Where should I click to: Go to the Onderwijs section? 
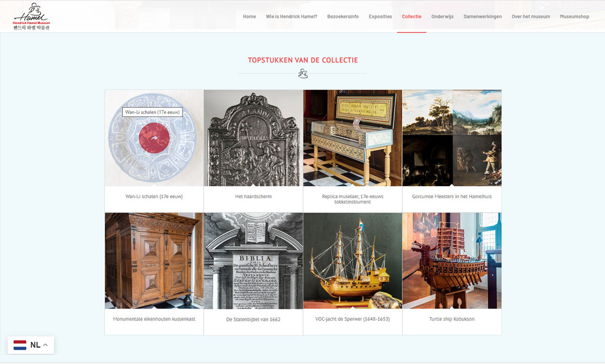442,16
